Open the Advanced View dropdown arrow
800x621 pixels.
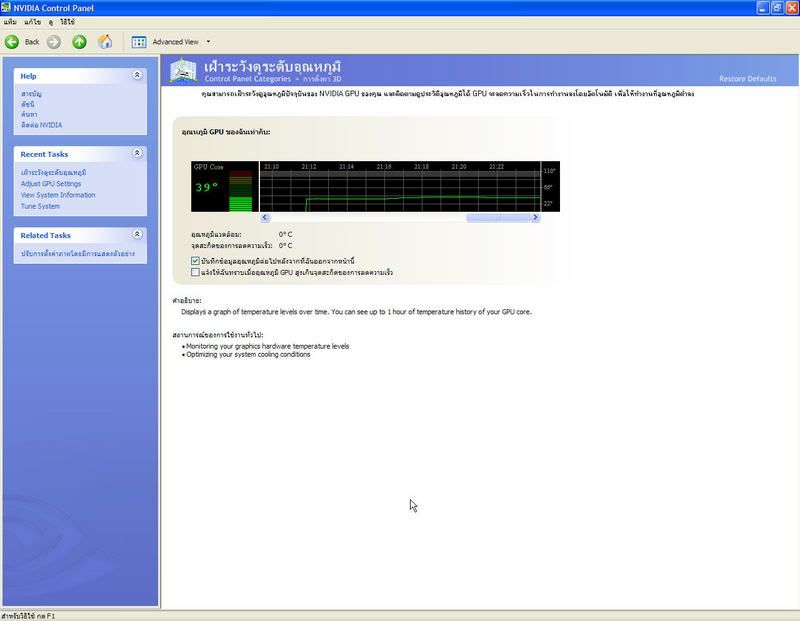pos(208,42)
